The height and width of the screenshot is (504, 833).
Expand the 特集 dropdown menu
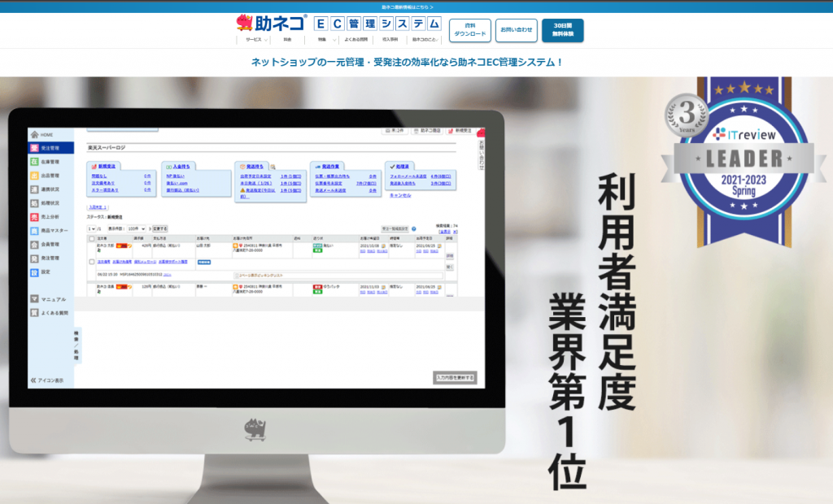pos(323,39)
